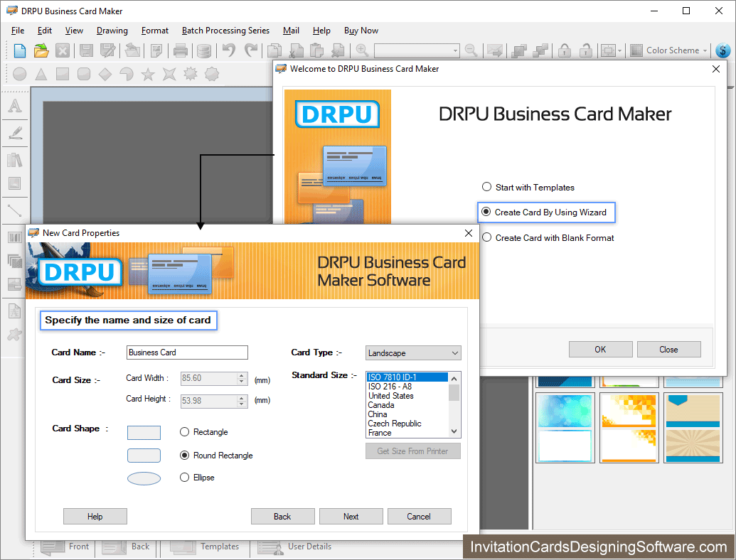Select the Image library books tool

(15, 160)
